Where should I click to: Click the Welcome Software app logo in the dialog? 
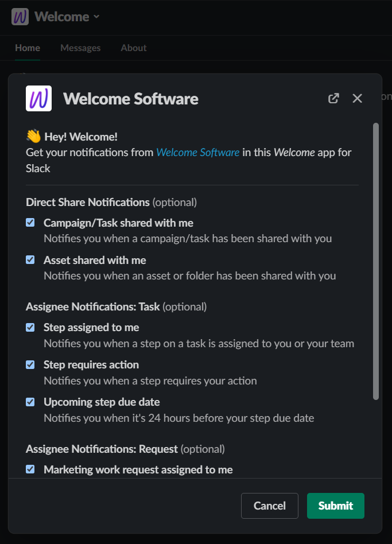(38, 98)
